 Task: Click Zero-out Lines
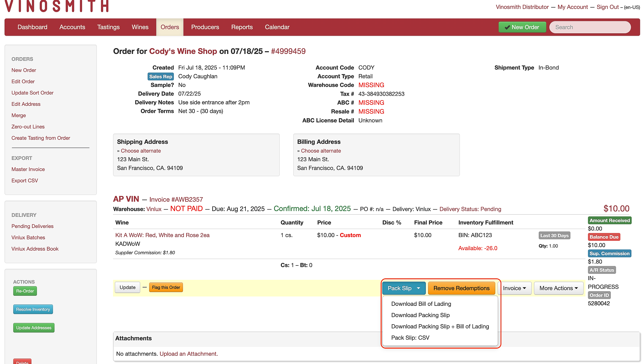click(28, 127)
